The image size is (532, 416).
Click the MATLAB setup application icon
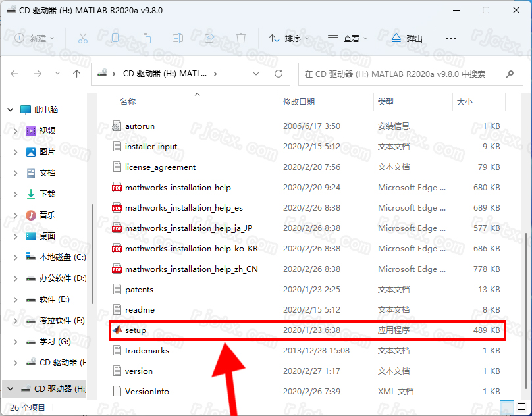tap(117, 330)
